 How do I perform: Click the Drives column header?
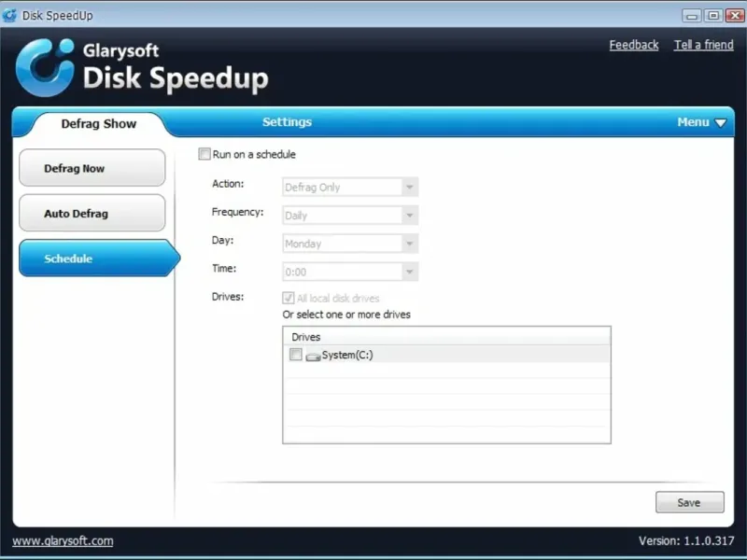[x=446, y=337]
